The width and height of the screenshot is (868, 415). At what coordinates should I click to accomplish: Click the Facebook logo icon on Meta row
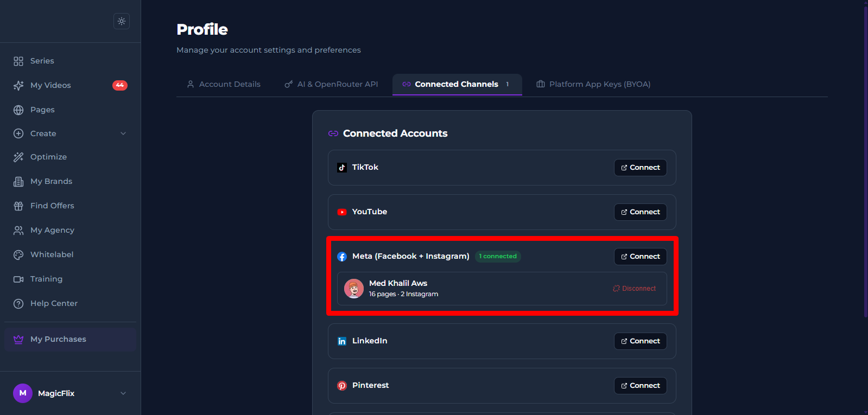342,257
